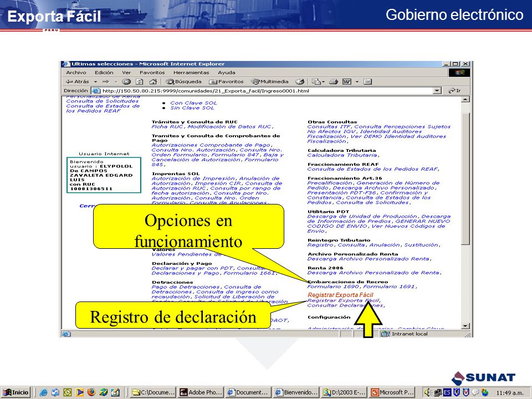Image resolution: width=532 pixels, height=399 pixels.
Task: Open the Formulario 1691 link
Action: 389,287
